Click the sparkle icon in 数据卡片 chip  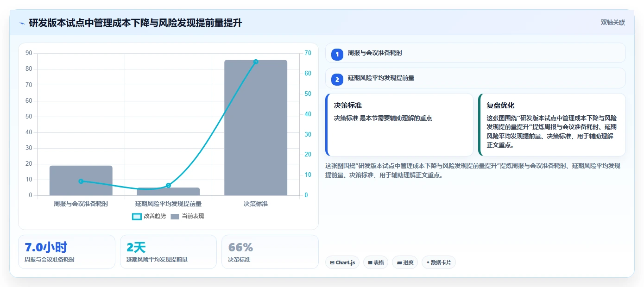(x=428, y=262)
